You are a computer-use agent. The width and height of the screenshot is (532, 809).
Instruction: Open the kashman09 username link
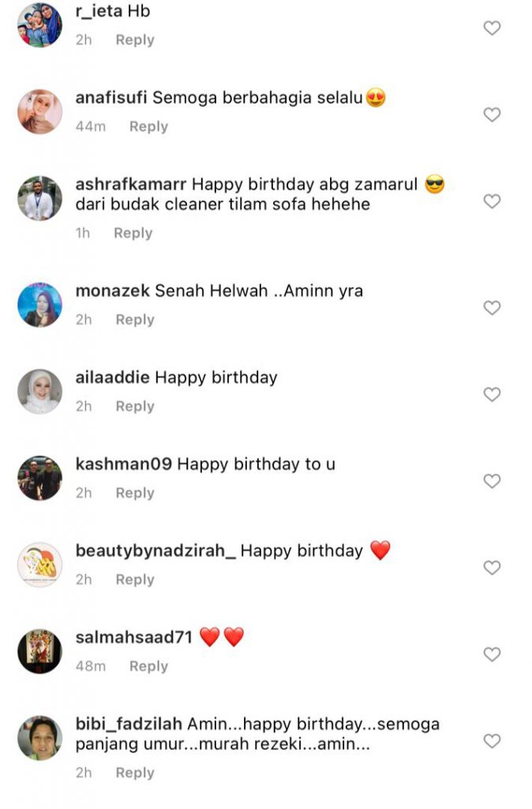point(124,464)
